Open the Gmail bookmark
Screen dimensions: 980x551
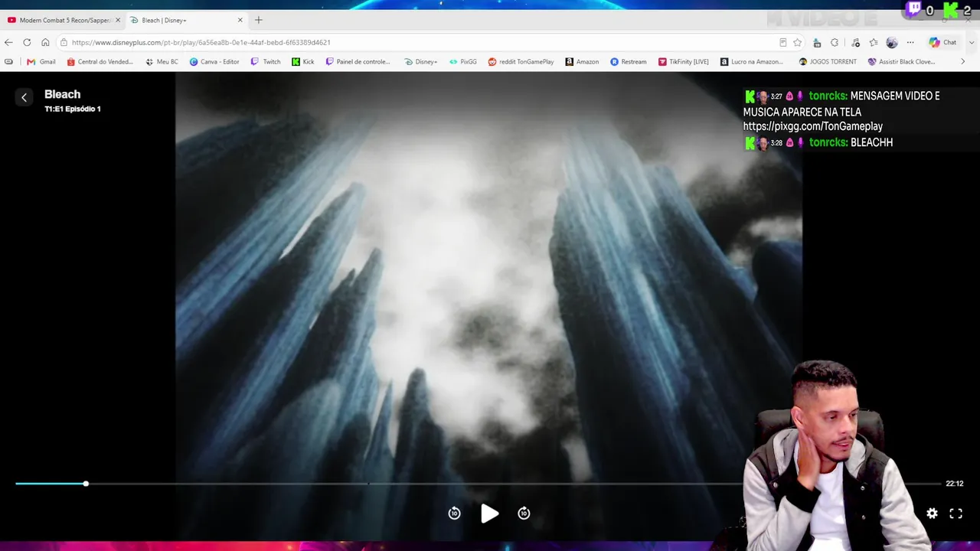[x=41, y=61]
